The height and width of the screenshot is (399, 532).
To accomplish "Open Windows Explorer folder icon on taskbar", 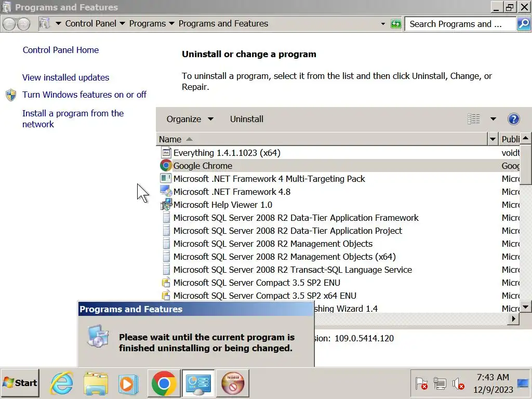I will point(96,383).
